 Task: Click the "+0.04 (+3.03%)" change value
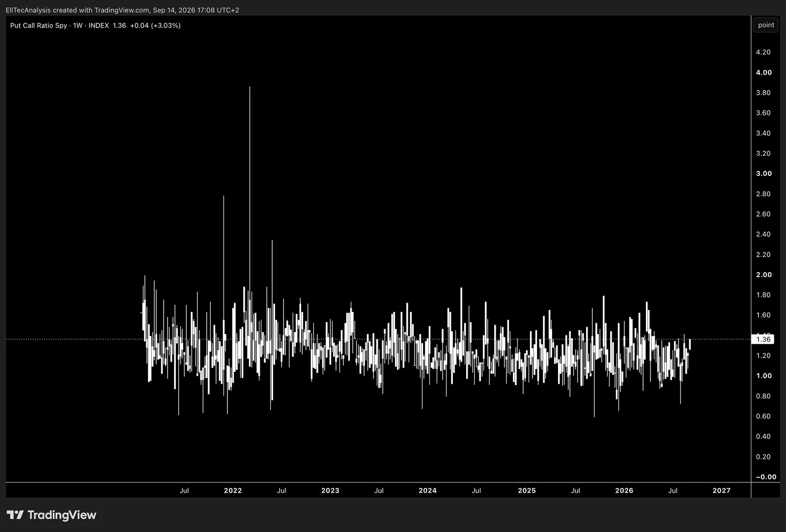[155, 26]
